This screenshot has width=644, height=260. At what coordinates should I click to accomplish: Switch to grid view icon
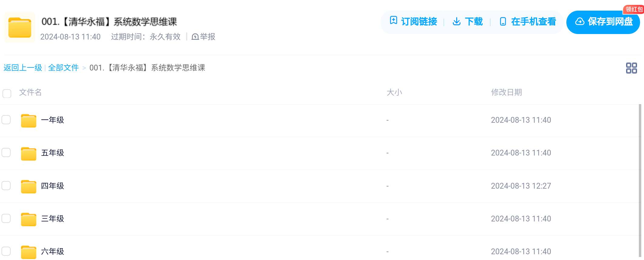pos(631,68)
